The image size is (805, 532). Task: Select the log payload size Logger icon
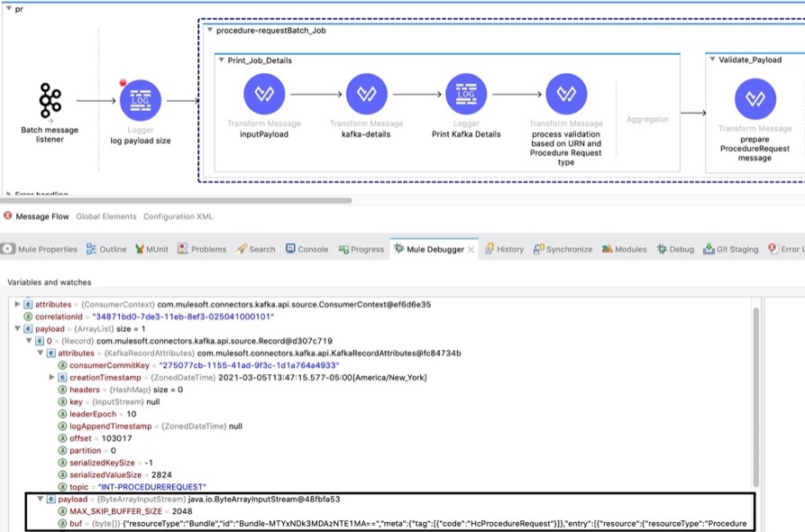click(140, 101)
